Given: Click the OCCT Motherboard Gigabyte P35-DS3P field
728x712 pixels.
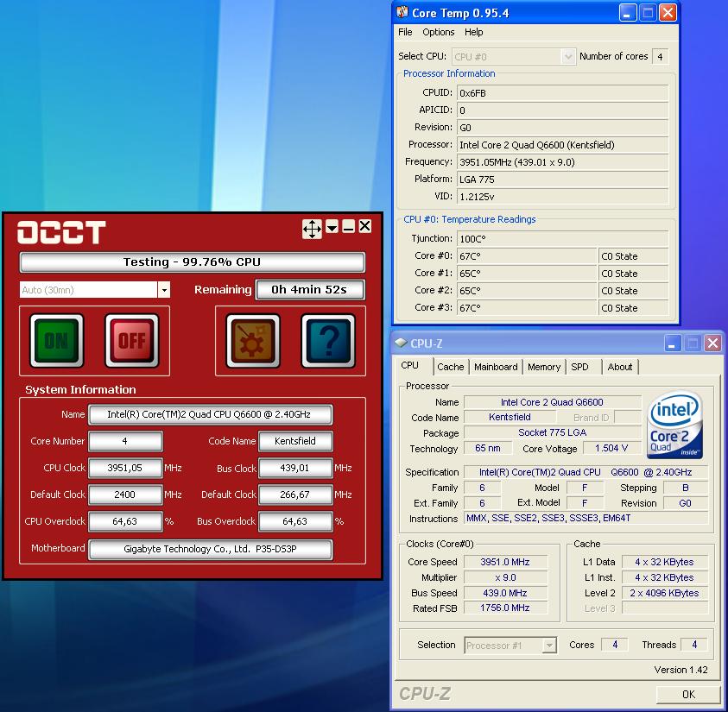Looking at the screenshot, I should pyautogui.click(x=211, y=549).
